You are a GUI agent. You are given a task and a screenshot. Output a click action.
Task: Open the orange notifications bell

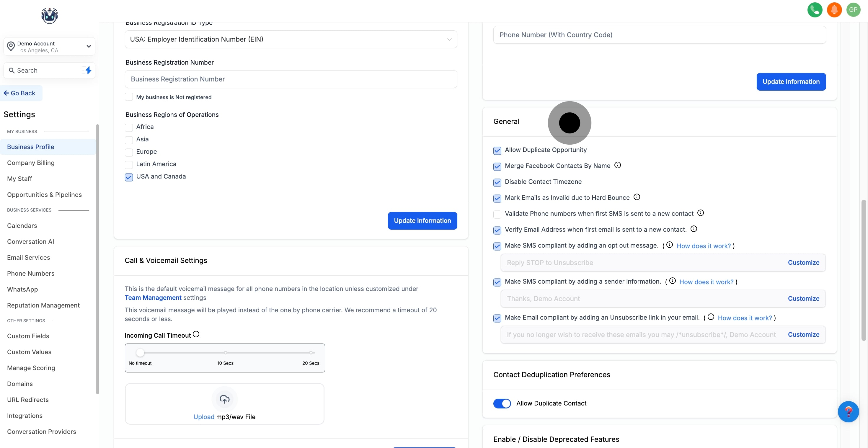pyautogui.click(x=834, y=10)
